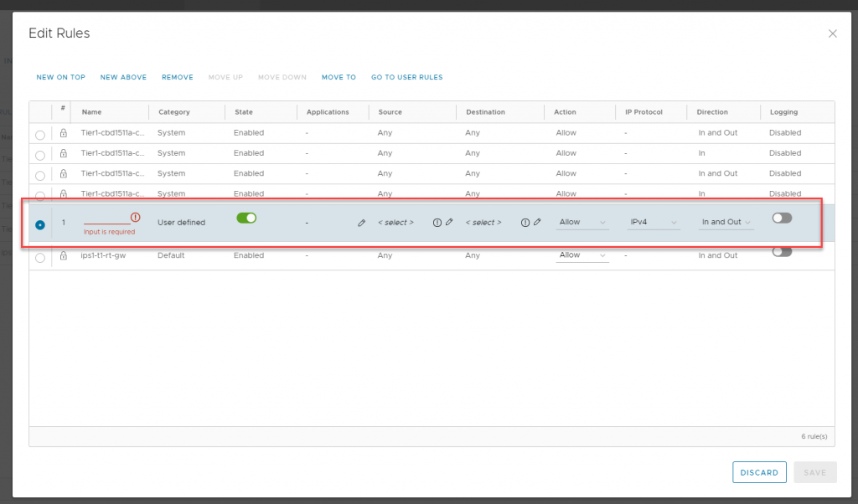Viewport: 858px width, 504px height.
Task: Click the rule Name input field
Action: point(106,218)
